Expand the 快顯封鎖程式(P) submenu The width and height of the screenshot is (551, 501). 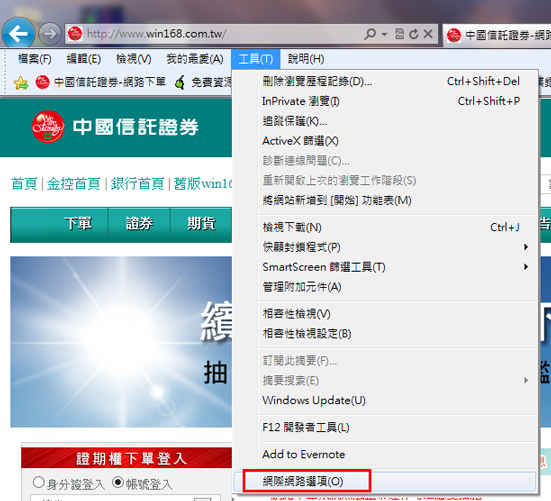385,247
